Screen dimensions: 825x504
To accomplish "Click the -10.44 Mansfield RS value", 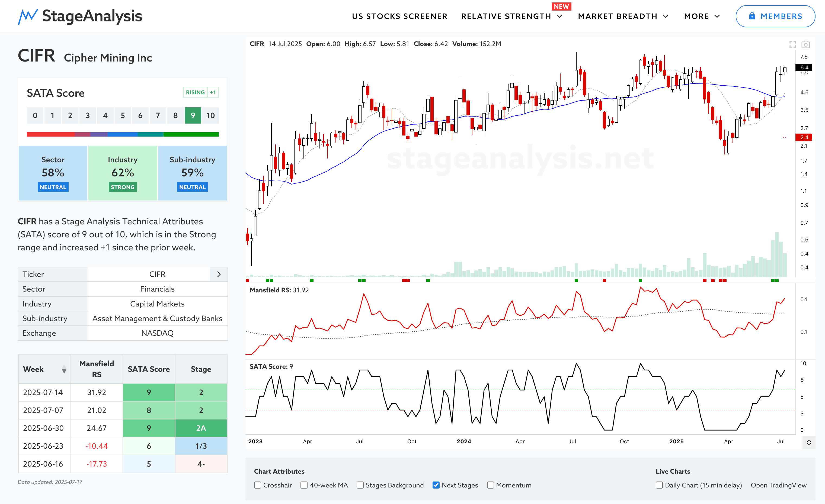I will (97, 446).
